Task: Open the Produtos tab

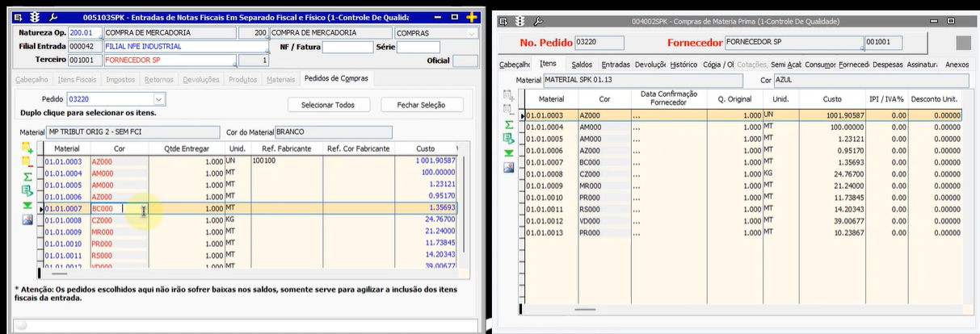Action: pos(243,78)
